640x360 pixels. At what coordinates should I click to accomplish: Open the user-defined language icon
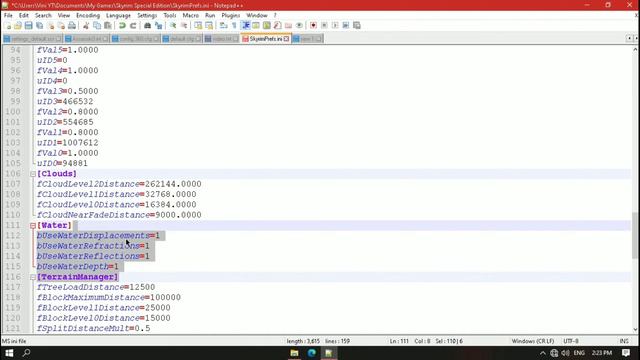256,25
